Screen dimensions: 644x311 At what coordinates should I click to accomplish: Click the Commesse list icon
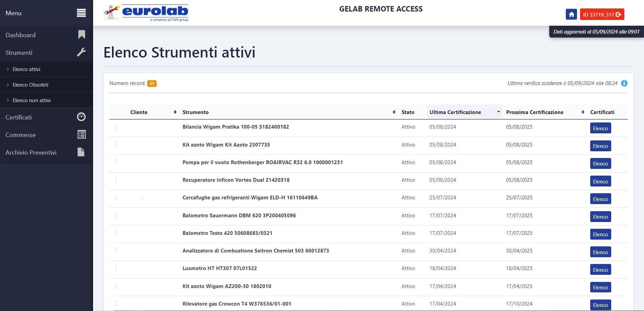pos(81,134)
